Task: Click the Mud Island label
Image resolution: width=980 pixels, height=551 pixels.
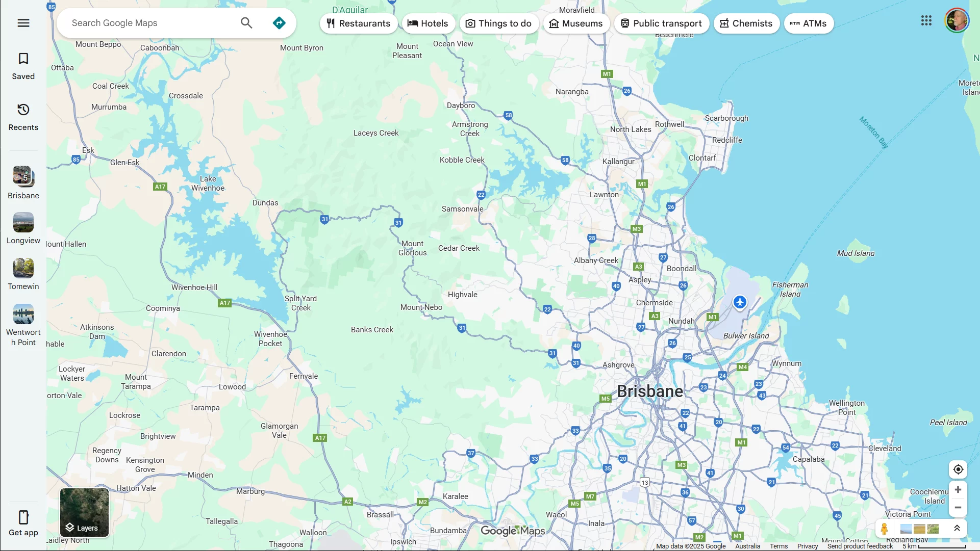Action: pyautogui.click(x=856, y=253)
